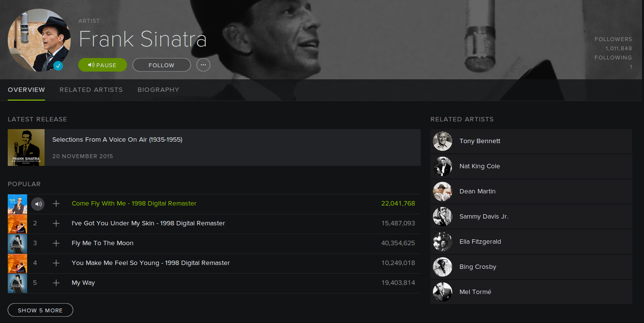This screenshot has width=644, height=323.
Task: Click Bing Crosby's avatar photo
Action: pyautogui.click(x=443, y=267)
